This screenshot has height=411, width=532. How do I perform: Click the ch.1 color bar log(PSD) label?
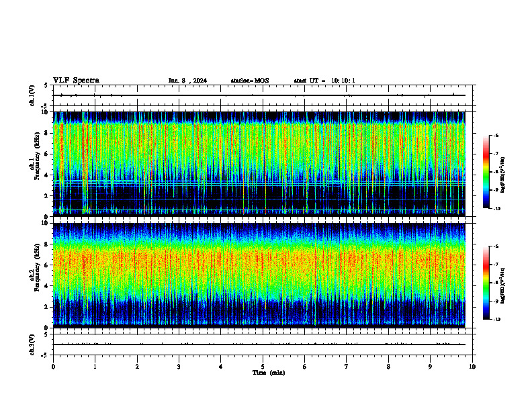coord(502,175)
